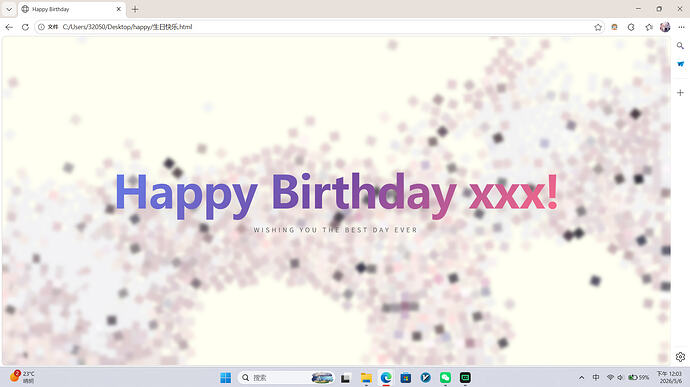Open Settings and more ellipsis menu
Image resolution: width=690 pixels, height=387 pixels.
click(x=681, y=27)
